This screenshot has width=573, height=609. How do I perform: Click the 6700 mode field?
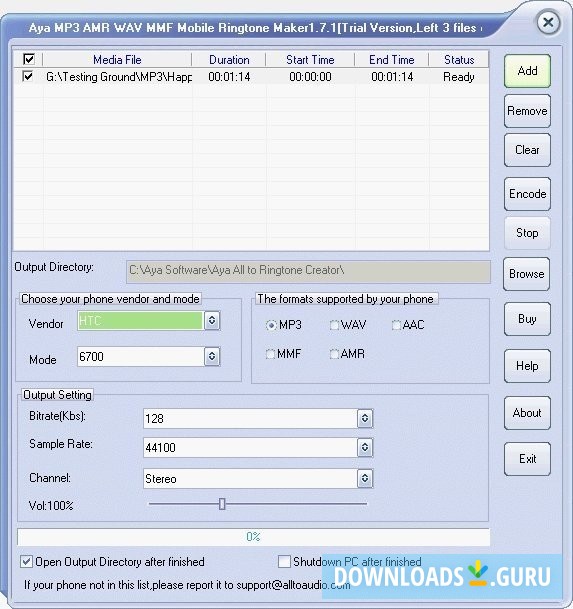click(141, 357)
